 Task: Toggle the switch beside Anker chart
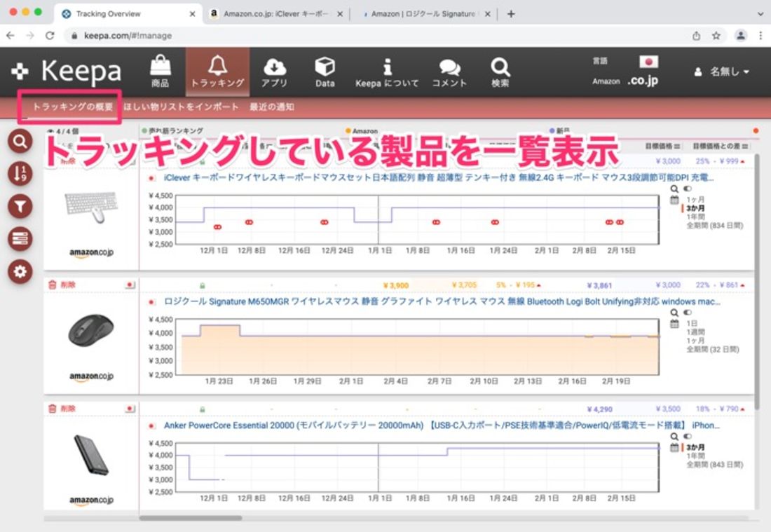[688, 437]
